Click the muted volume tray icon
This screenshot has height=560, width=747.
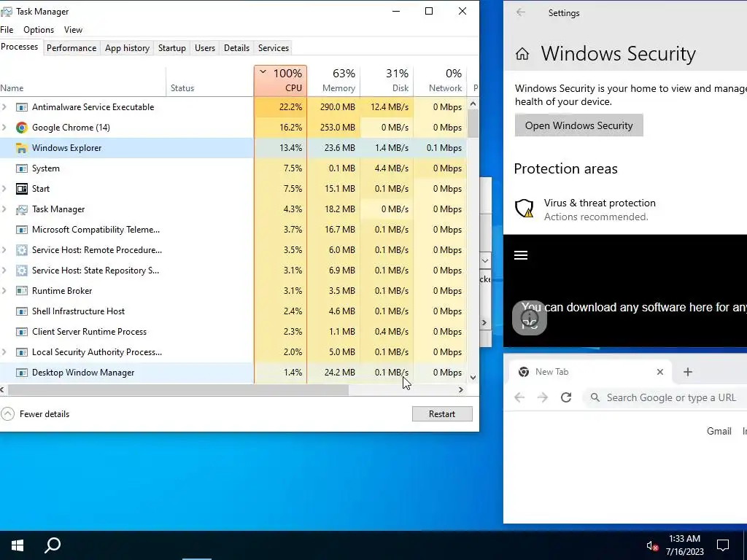pyautogui.click(x=652, y=546)
